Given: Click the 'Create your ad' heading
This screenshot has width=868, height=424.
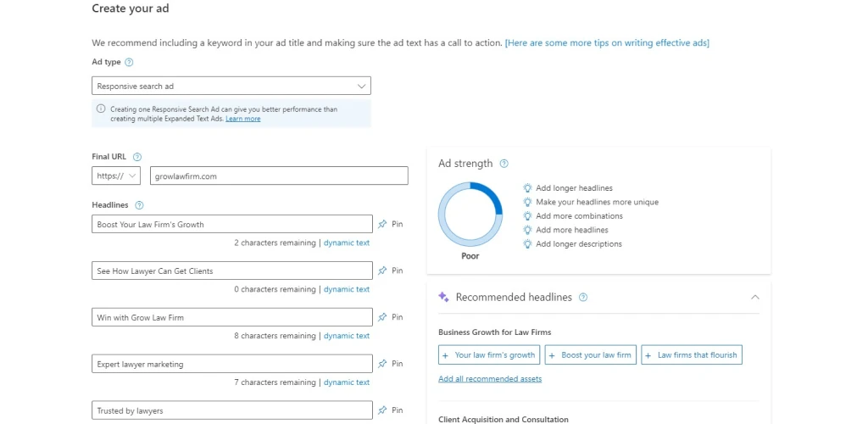Looking at the screenshot, I should (x=130, y=8).
